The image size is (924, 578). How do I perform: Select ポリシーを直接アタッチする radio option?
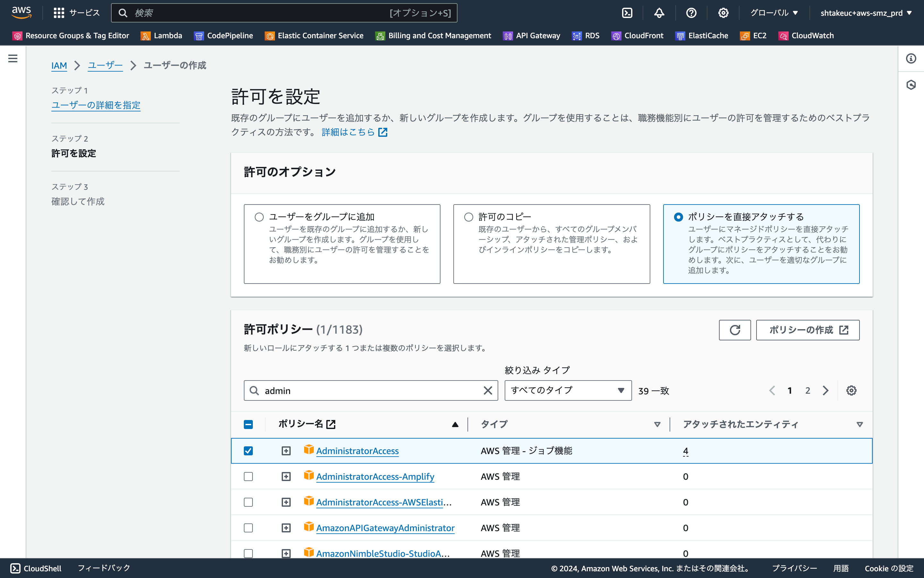point(678,217)
